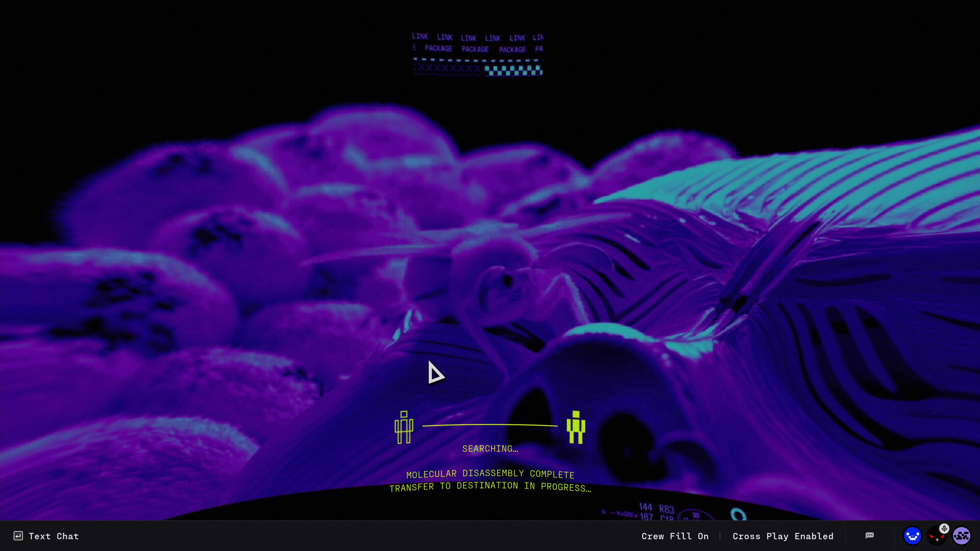Click the Molecular Disassembly Complete message
This screenshot has width=980, height=551.
[490, 474]
